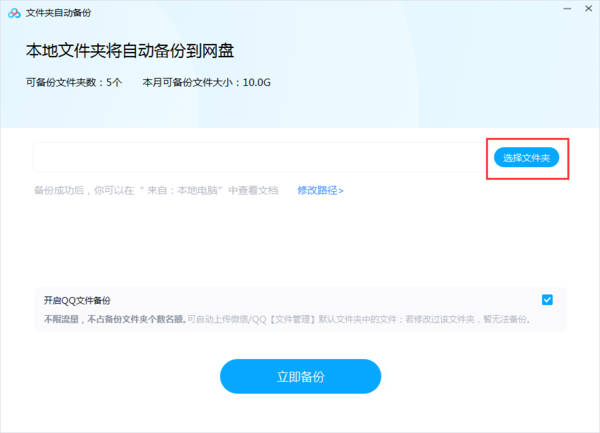
Task: Select the 可备份文件夹数：5个 label
Action: pos(74,82)
